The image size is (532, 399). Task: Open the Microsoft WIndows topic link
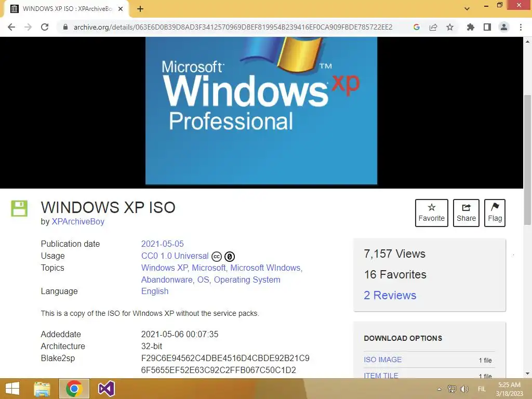pyautogui.click(x=265, y=268)
